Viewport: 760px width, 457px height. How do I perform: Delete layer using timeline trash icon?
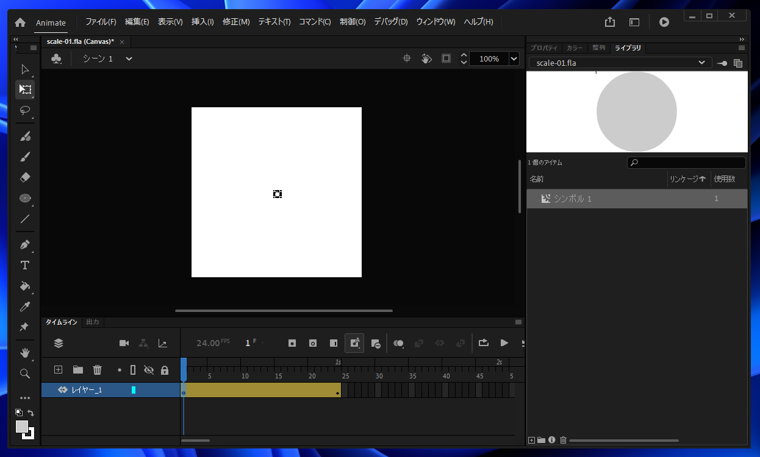click(x=97, y=370)
